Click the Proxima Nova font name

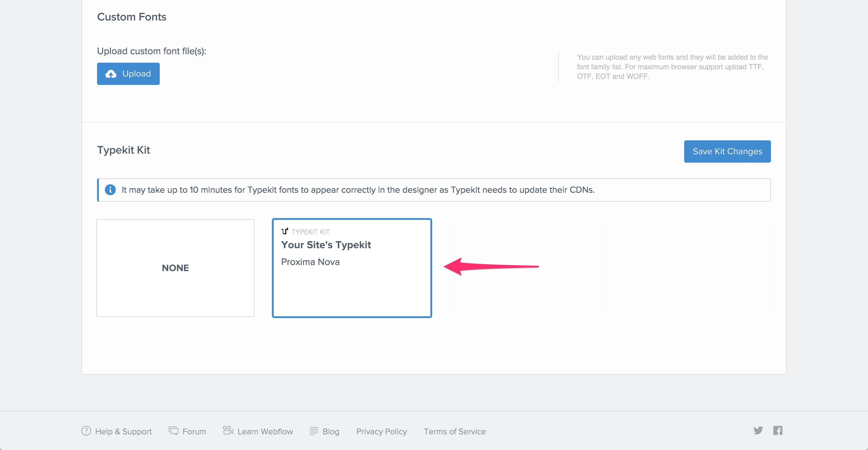point(310,262)
